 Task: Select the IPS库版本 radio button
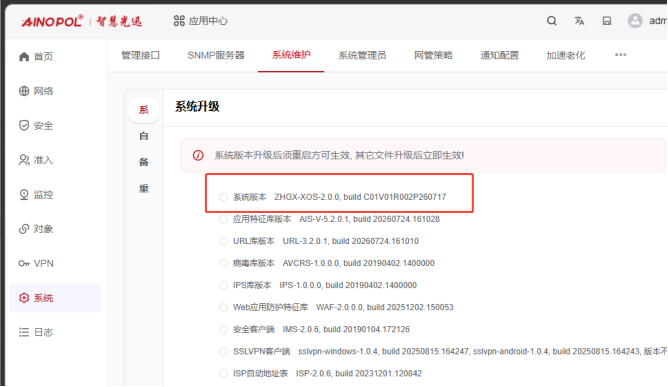pyautogui.click(x=223, y=285)
